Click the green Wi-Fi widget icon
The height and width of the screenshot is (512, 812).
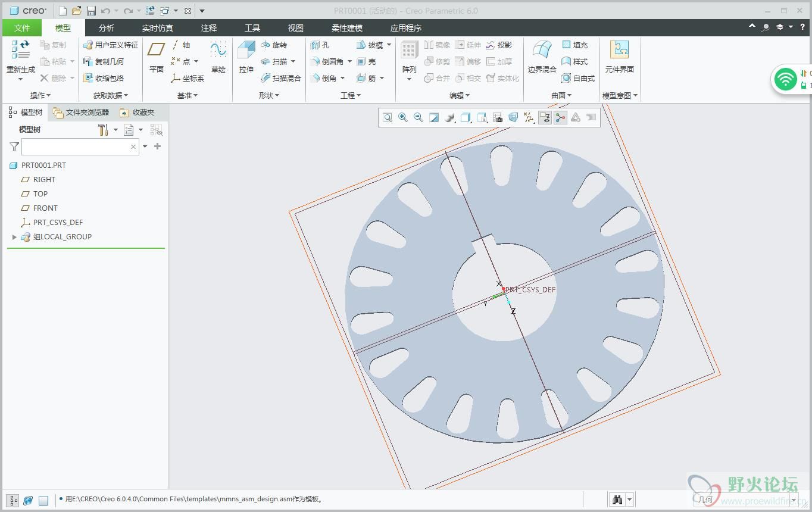pos(786,79)
